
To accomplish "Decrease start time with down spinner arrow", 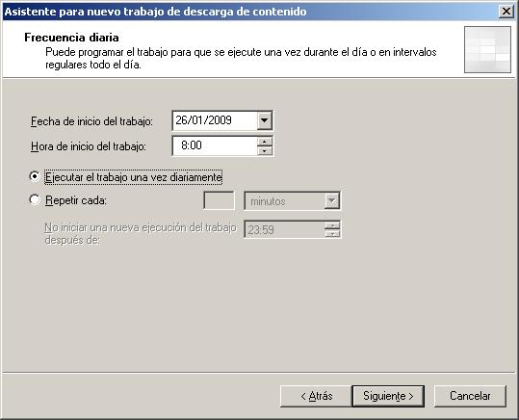I will click(265, 150).
